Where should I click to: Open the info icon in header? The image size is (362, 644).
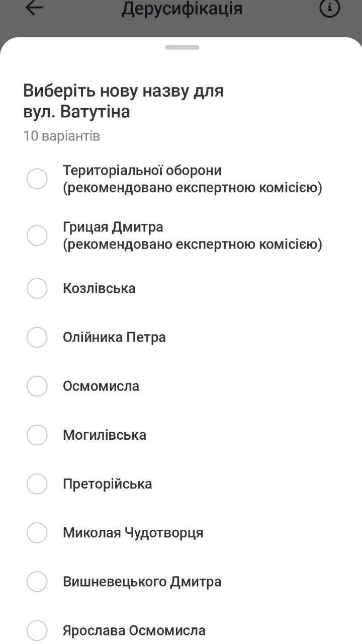point(330,8)
